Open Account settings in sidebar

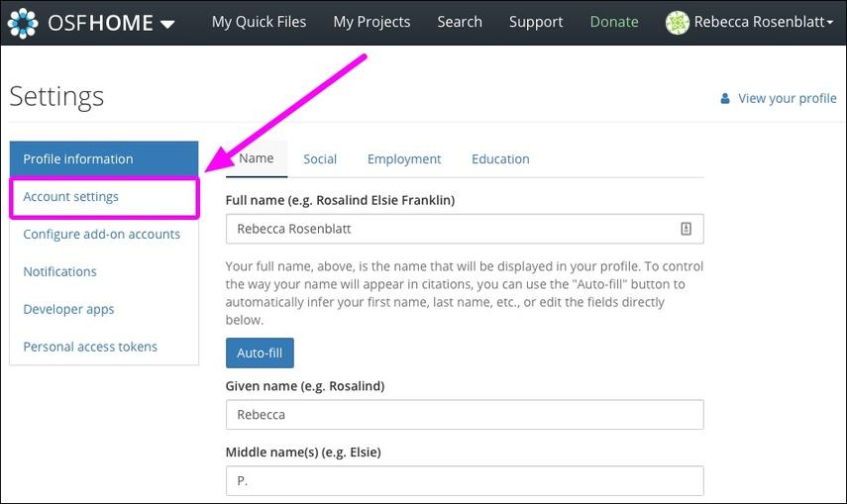click(x=104, y=197)
